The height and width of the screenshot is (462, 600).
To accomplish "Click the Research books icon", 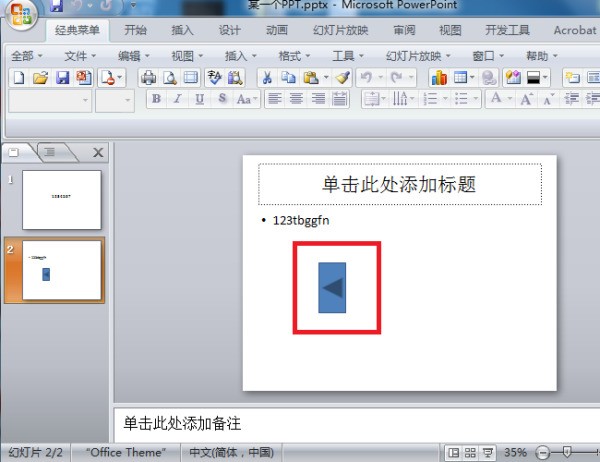I will click(235, 78).
